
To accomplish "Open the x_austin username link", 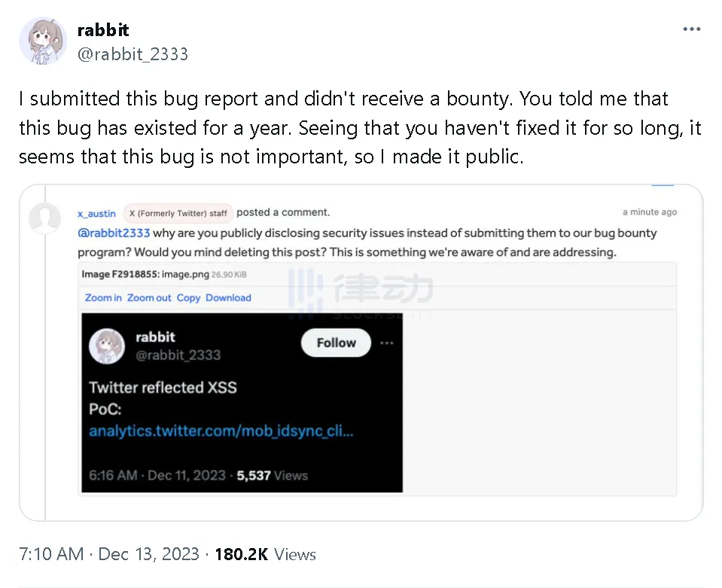I will 96,213.
